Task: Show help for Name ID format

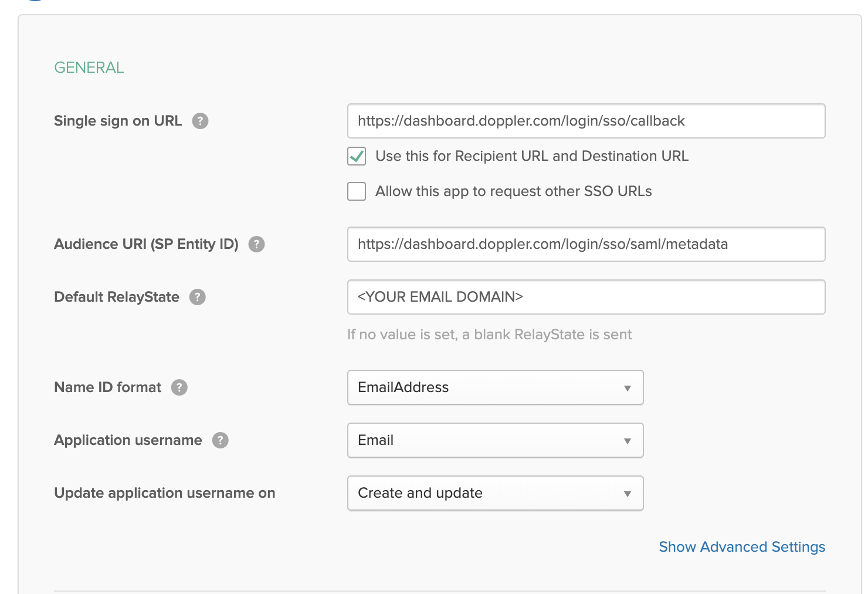Action: click(x=179, y=387)
